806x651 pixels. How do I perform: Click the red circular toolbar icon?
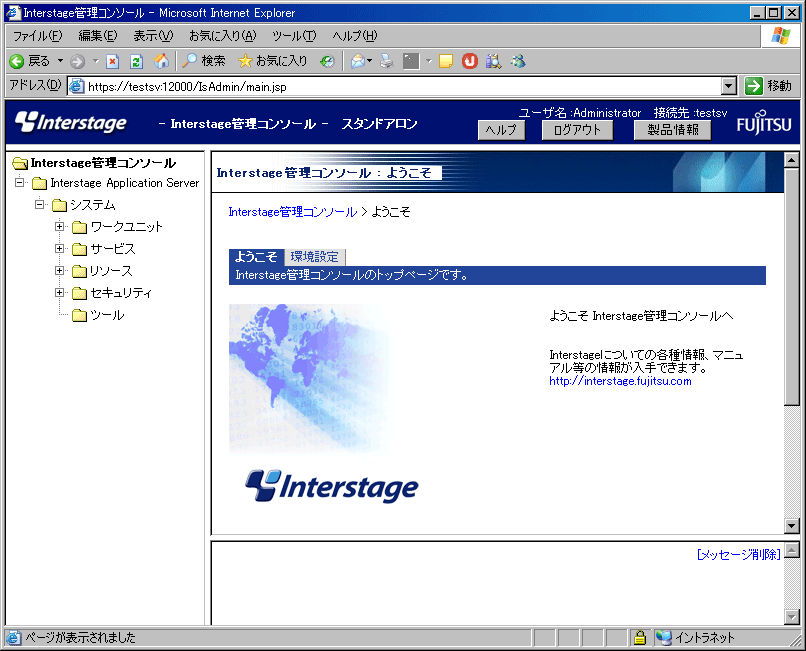click(x=470, y=62)
